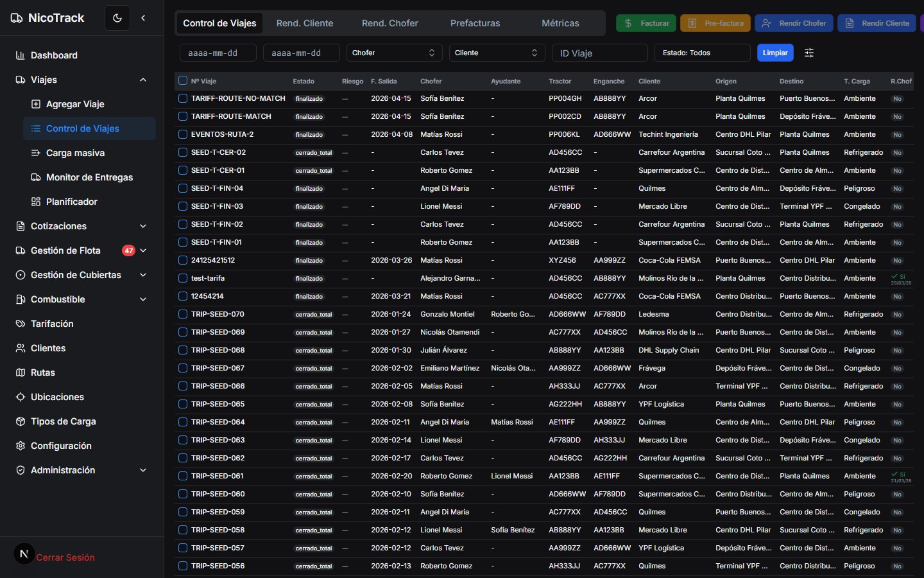Open Agregar Viaje page
Screen dimensions: 924x578
90,104
